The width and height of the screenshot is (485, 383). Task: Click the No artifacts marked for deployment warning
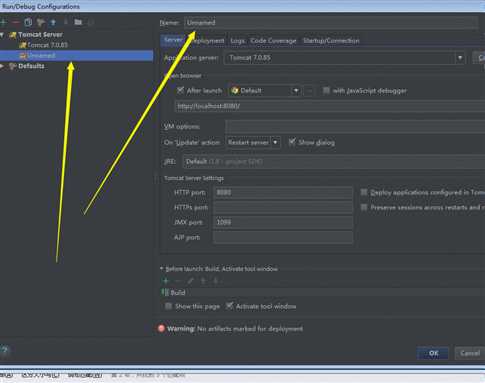(x=250, y=329)
